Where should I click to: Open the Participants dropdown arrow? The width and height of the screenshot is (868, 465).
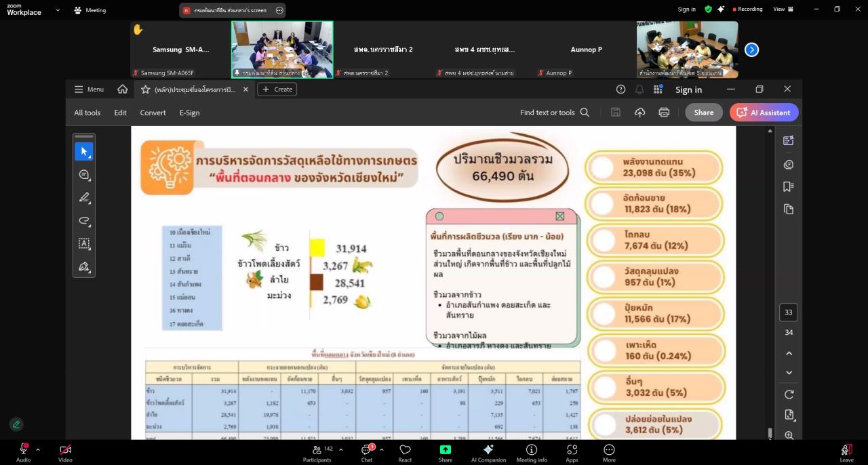point(340,449)
